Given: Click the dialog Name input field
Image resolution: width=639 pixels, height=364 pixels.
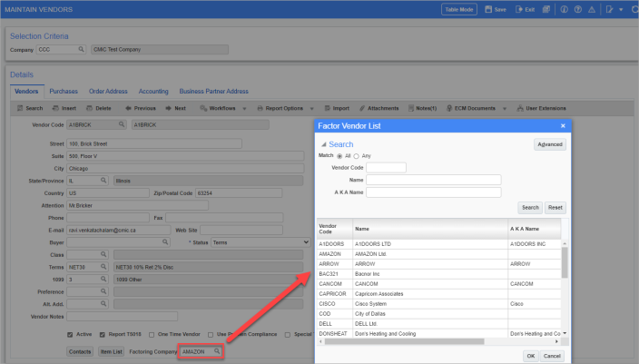Looking at the screenshot, I should (434, 180).
